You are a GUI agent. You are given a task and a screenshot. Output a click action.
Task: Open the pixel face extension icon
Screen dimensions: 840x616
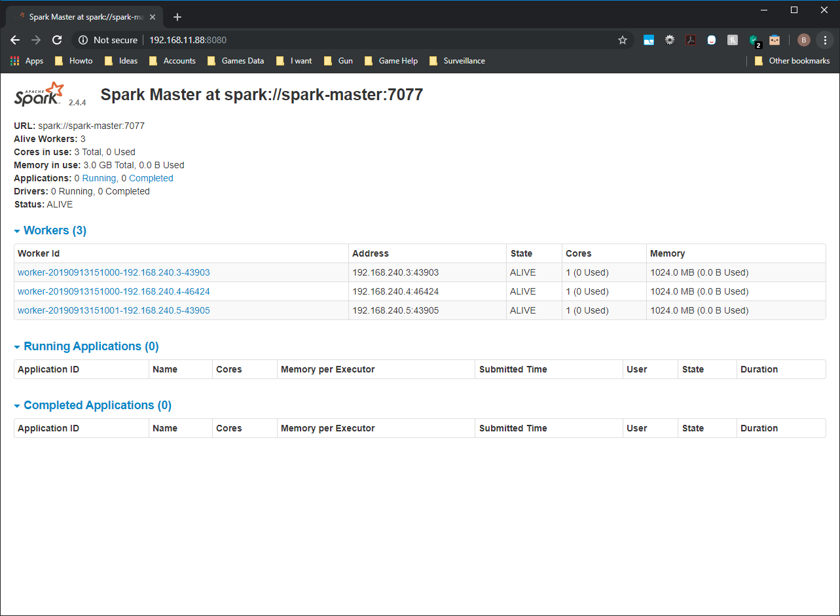[x=775, y=40]
